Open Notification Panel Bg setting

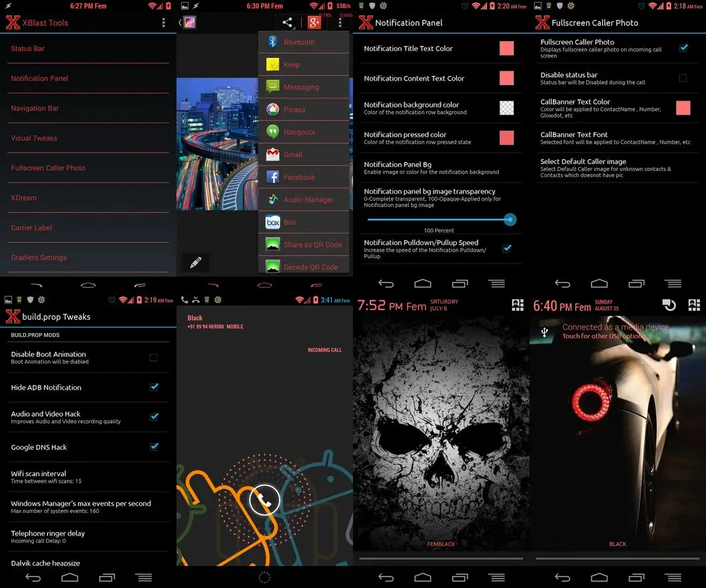(x=441, y=168)
